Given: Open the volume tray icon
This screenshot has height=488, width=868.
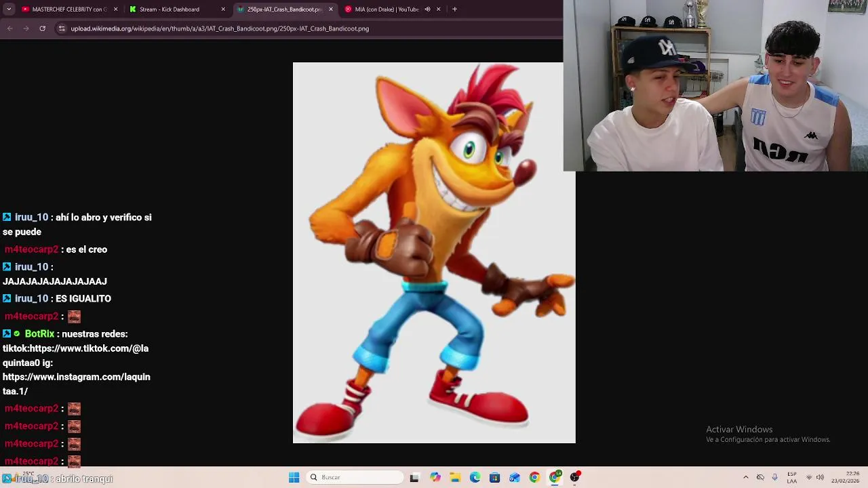Looking at the screenshot, I should pos(820,477).
